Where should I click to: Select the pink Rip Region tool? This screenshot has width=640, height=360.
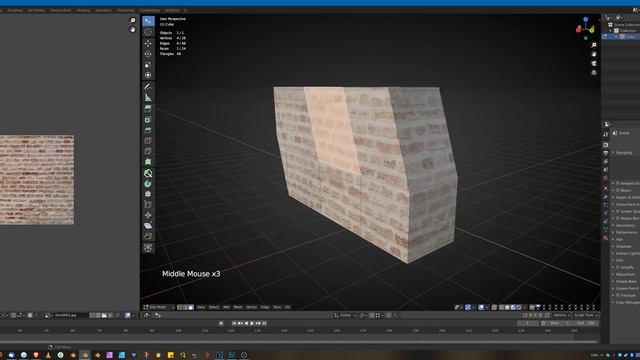(x=148, y=226)
